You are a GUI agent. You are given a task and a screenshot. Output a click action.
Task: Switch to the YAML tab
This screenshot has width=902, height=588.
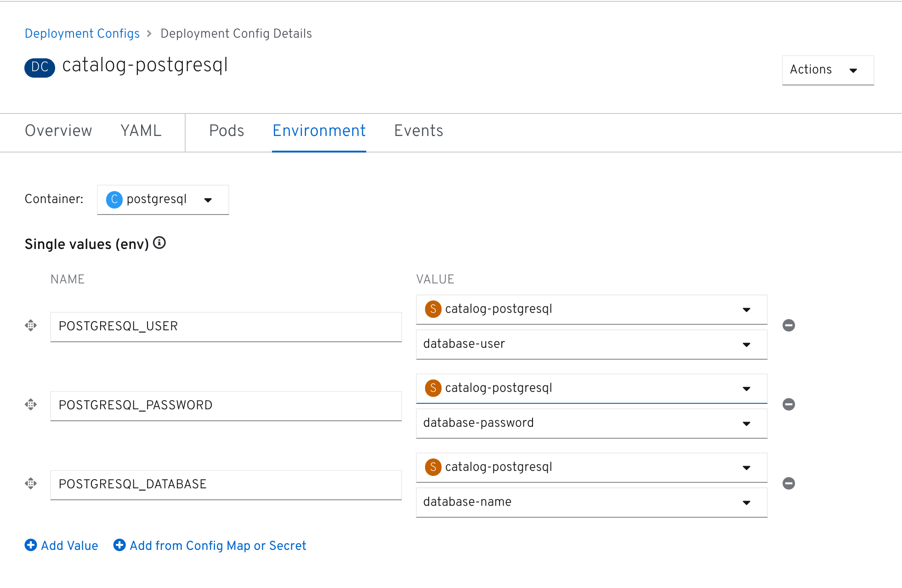pos(141,131)
